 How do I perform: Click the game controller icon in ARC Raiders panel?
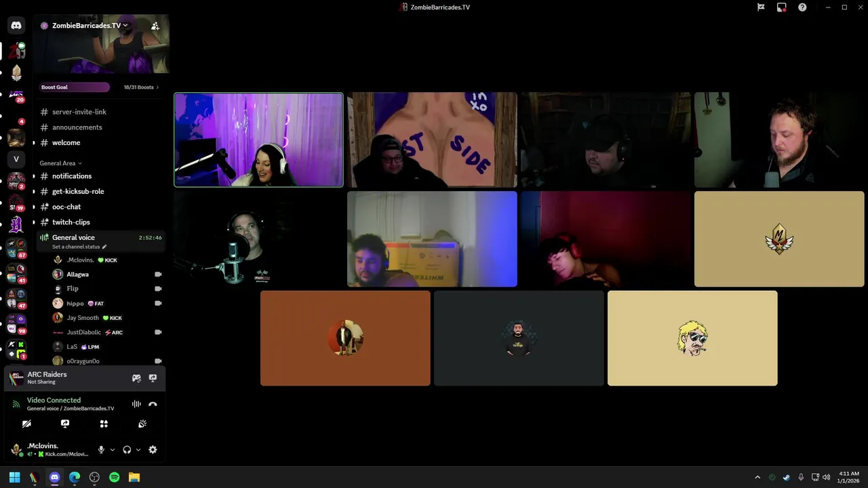point(136,378)
